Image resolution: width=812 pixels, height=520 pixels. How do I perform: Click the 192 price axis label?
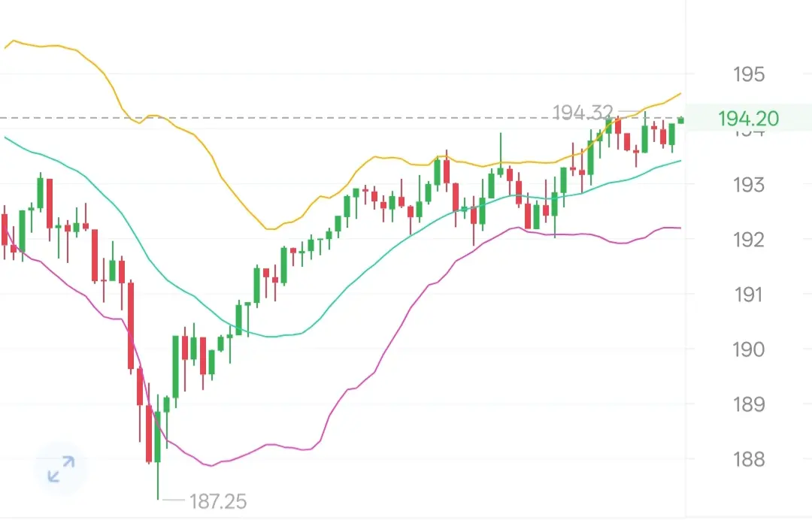pos(749,240)
